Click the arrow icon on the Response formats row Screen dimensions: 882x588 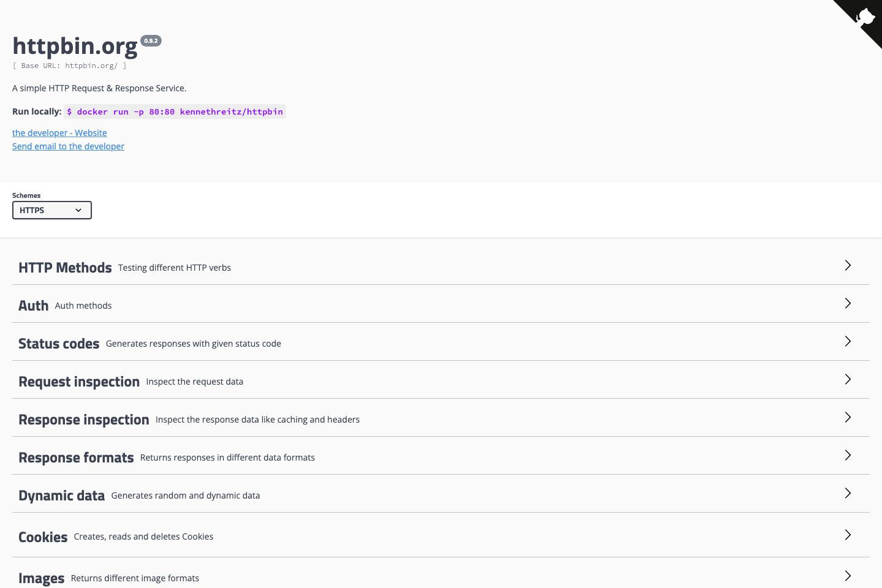[x=848, y=455]
